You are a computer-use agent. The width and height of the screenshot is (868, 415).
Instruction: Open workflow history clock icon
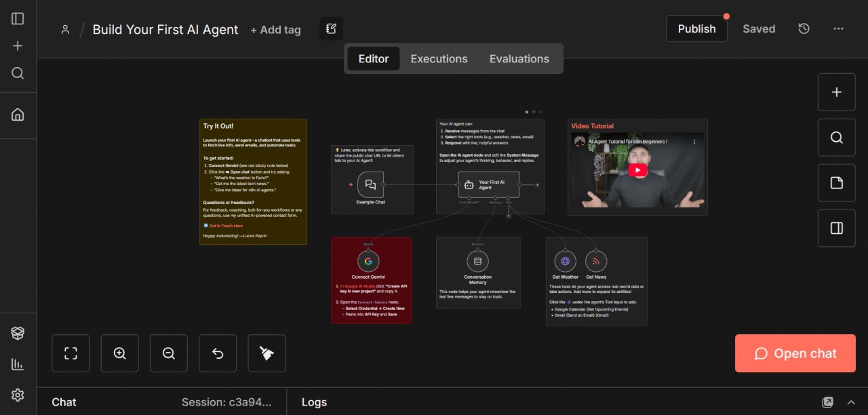pos(804,28)
